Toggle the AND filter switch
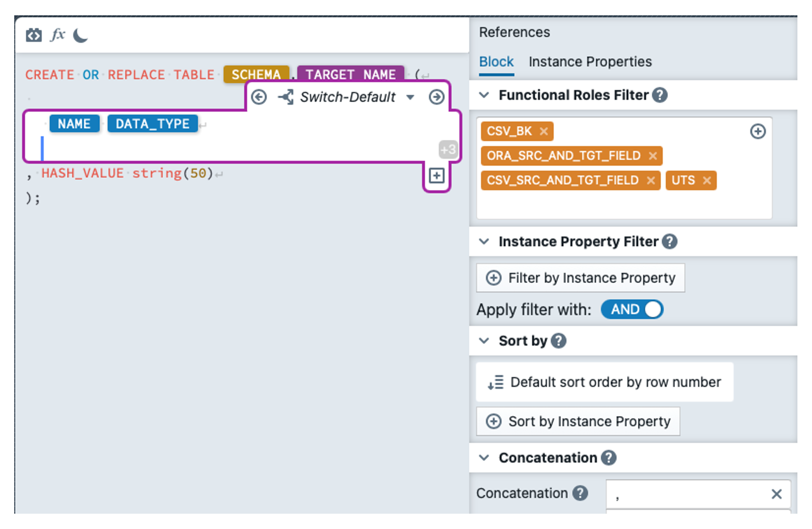The width and height of the screenshot is (812, 529). pyautogui.click(x=632, y=309)
